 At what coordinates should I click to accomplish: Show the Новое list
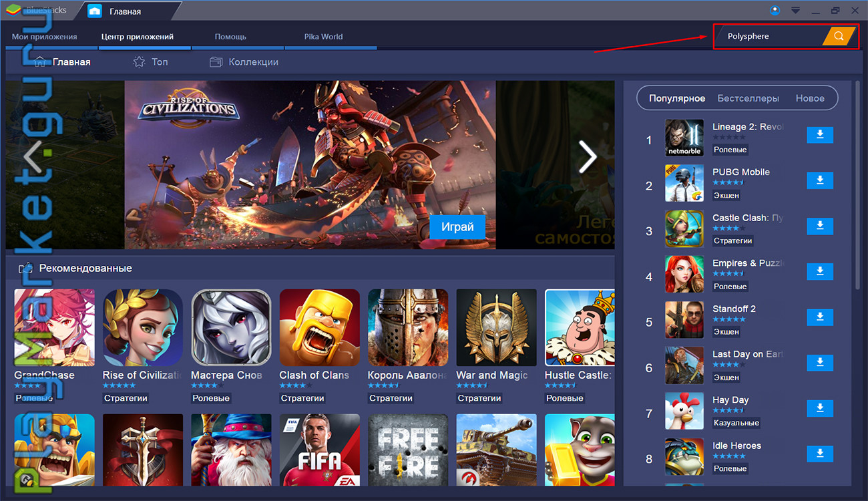pos(810,98)
